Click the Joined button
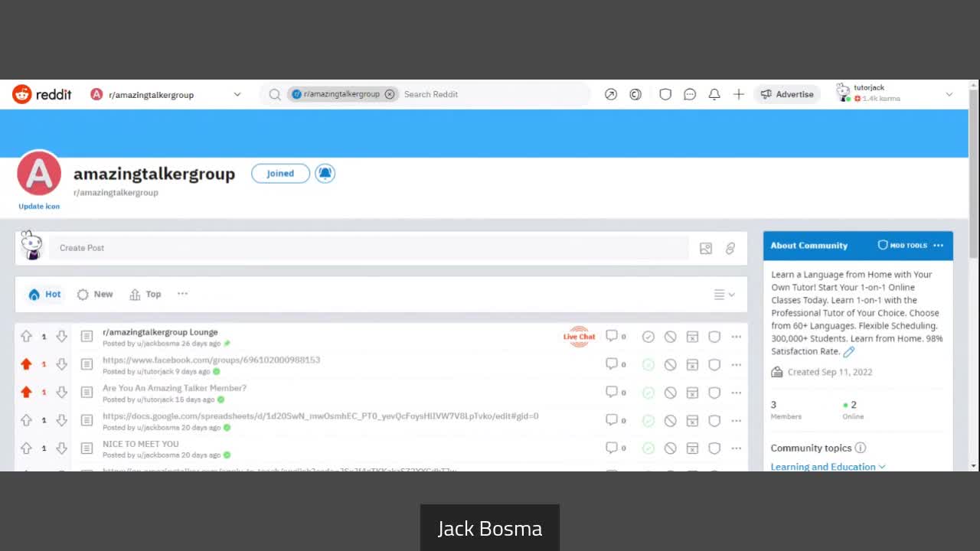980x551 pixels. [x=280, y=173]
